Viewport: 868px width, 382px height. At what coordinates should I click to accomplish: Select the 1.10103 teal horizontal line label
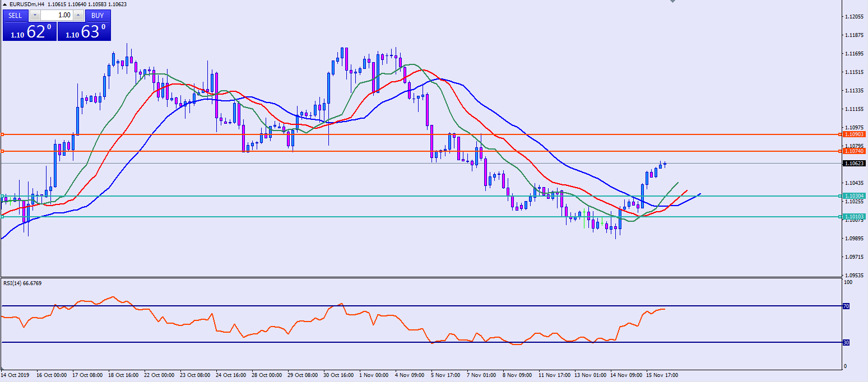pyautogui.click(x=855, y=217)
